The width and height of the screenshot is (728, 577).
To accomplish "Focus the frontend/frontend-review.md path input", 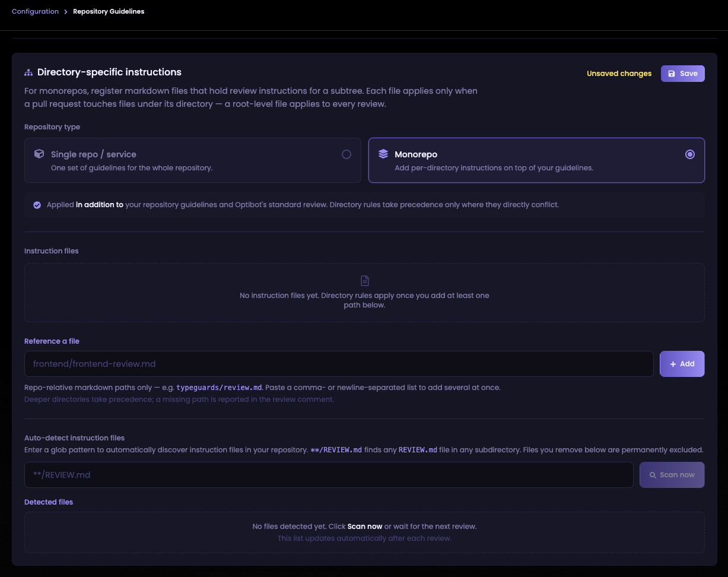I will coord(339,364).
